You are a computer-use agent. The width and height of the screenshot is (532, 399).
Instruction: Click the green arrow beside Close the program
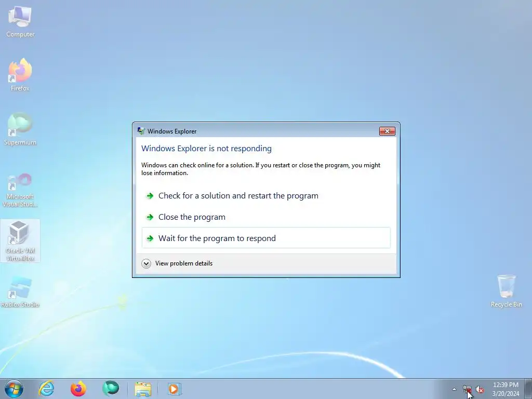coord(150,217)
